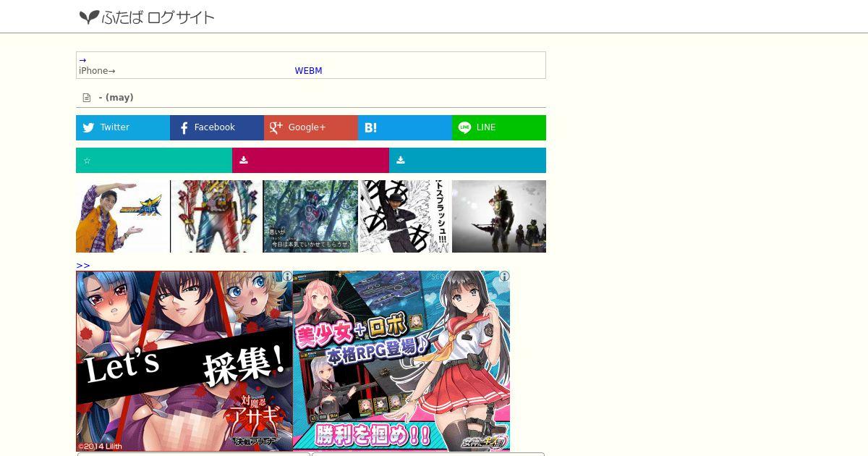This screenshot has height=456, width=868.
Task: Bookmark with the Hatena B! button
Action: coord(405,127)
